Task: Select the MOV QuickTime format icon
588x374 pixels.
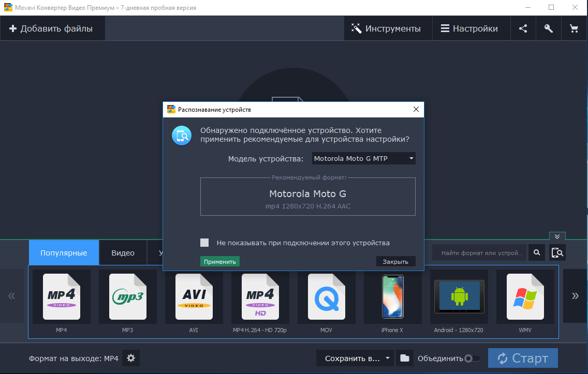Action: [326, 297]
